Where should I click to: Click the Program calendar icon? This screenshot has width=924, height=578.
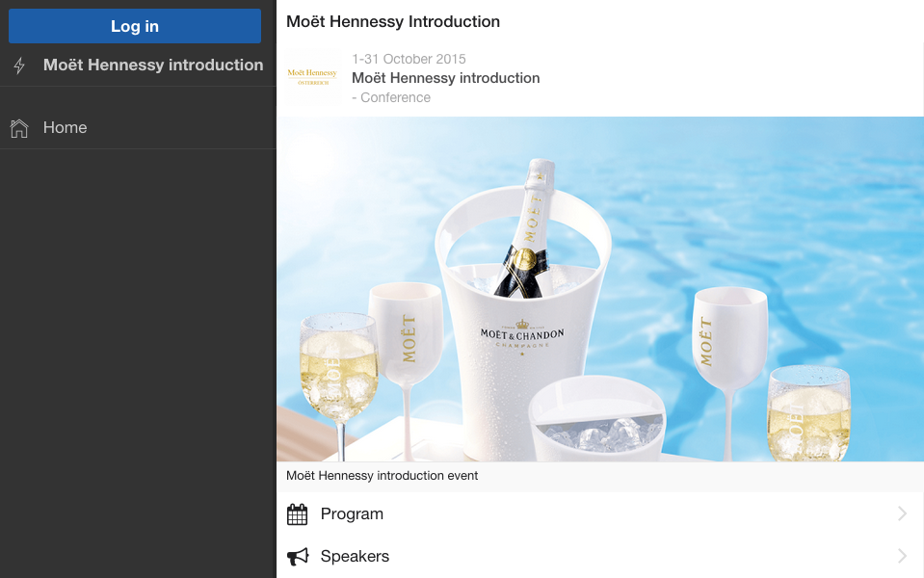point(297,514)
